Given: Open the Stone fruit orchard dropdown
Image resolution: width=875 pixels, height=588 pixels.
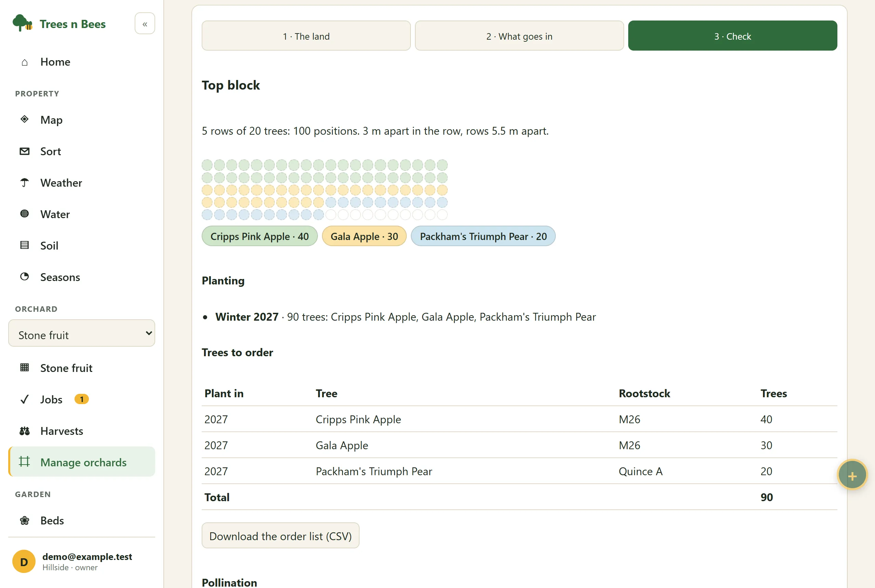Looking at the screenshot, I should point(82,333).
